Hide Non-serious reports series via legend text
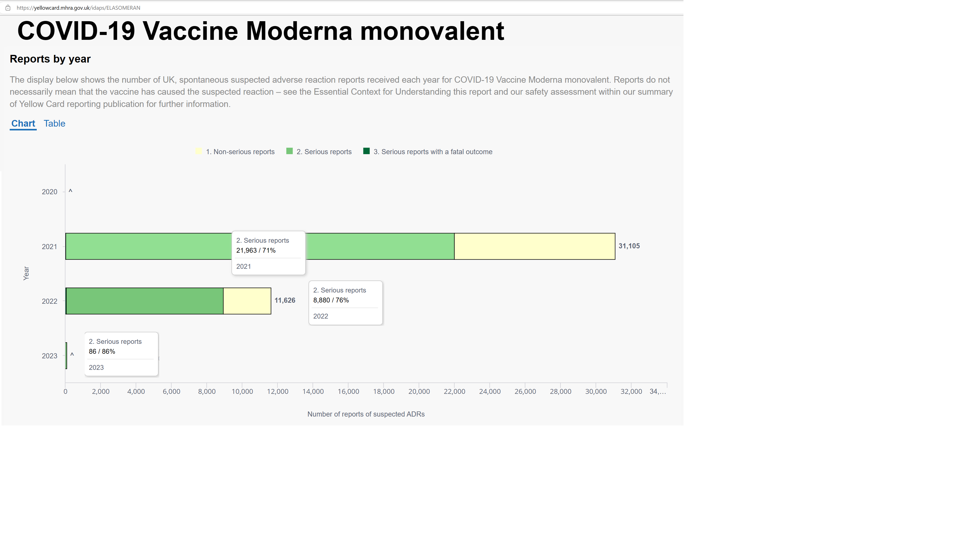Viewport: 980px width, 536px height. 240,152
